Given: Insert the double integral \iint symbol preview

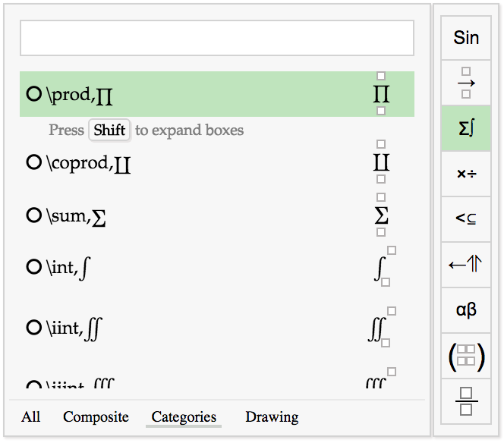Looking at the screenshot, I should pos(377,328).
